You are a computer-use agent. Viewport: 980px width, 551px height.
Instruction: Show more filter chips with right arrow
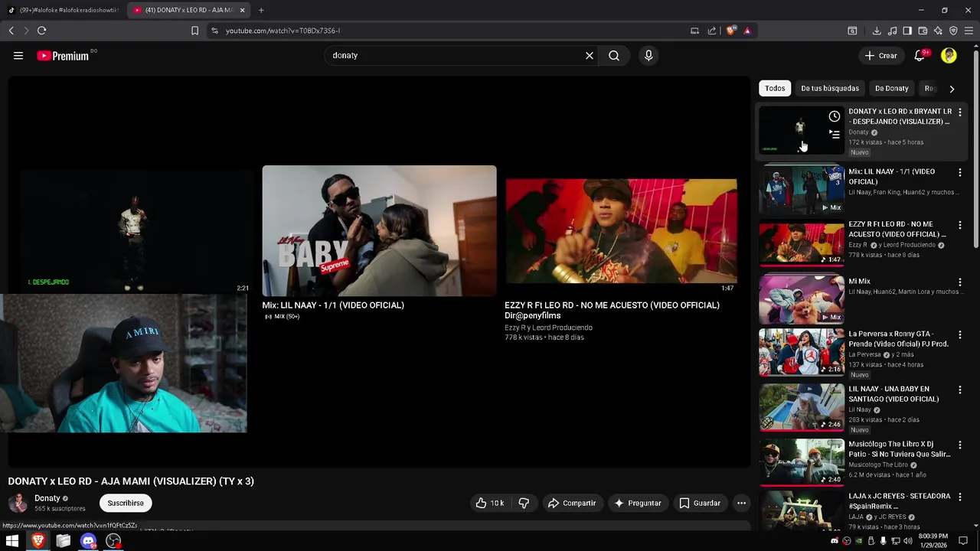pyautogui.click(x=952, y=89)
